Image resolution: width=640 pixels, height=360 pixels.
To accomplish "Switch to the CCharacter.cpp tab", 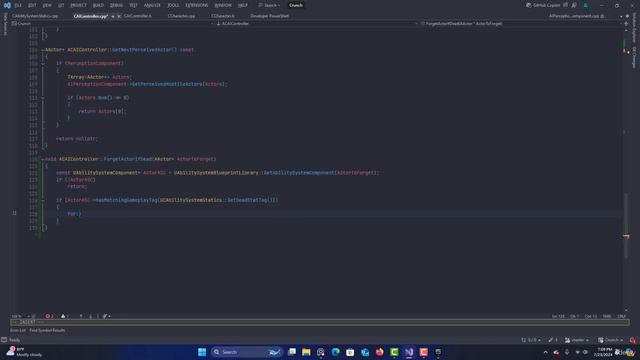I will [x=182, y=16].
